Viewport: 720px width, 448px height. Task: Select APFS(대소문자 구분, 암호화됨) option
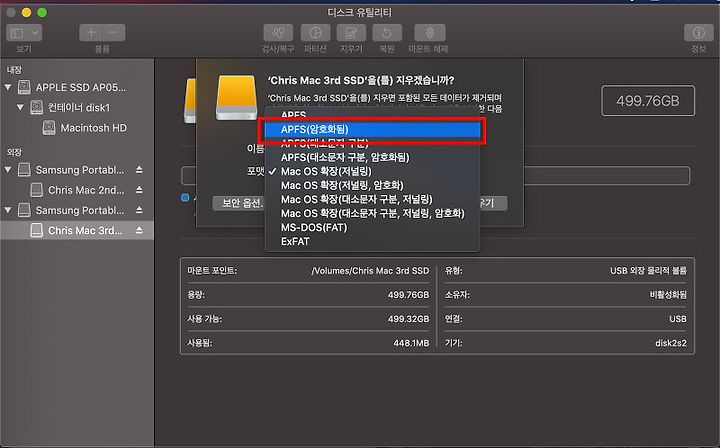[372, 157]
